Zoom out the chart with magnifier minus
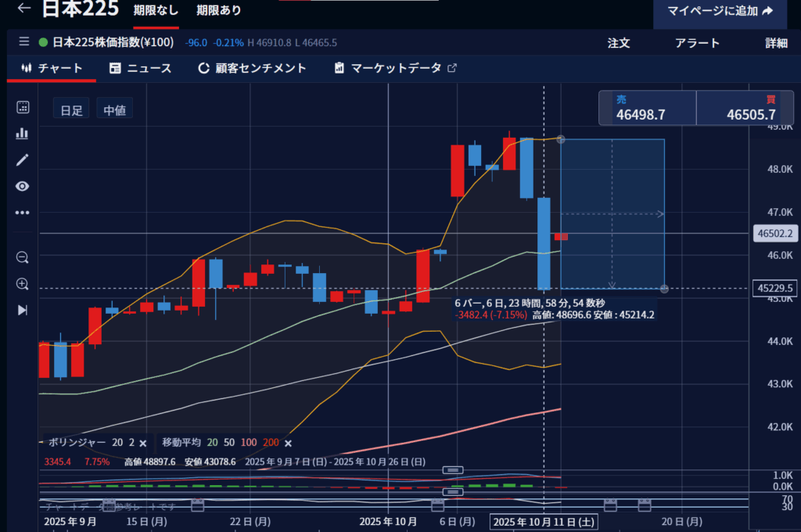801x532 pixels. pos(23,257)
